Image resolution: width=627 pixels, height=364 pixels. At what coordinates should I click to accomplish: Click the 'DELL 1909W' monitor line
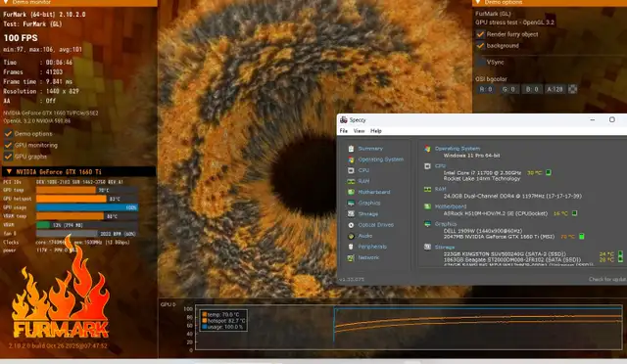pos(483,231)
